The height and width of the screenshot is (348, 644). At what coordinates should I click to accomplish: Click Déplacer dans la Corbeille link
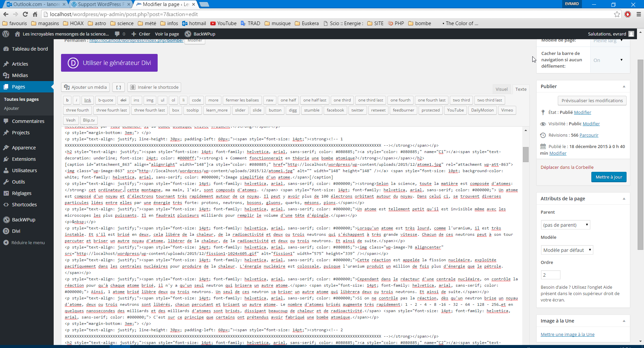(567, 167)
